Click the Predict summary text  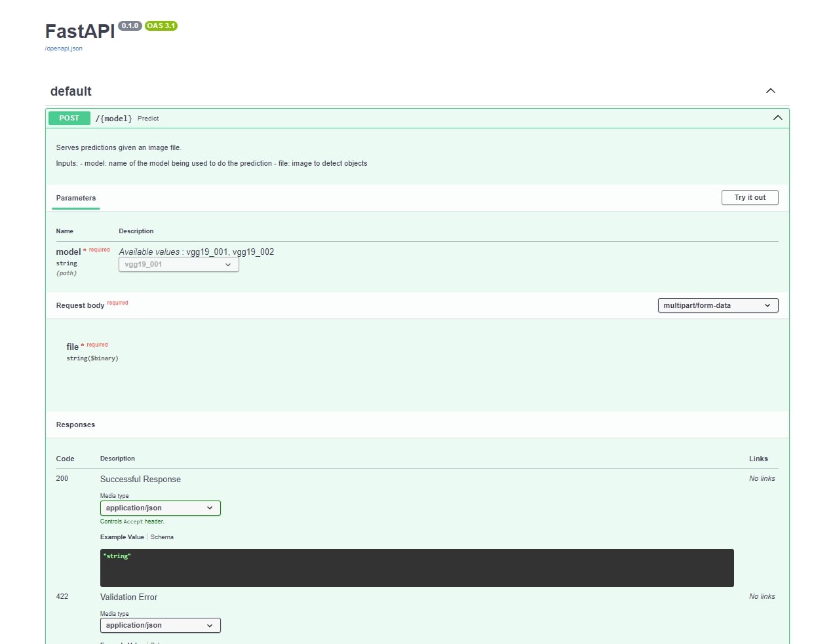pos(148,119)
